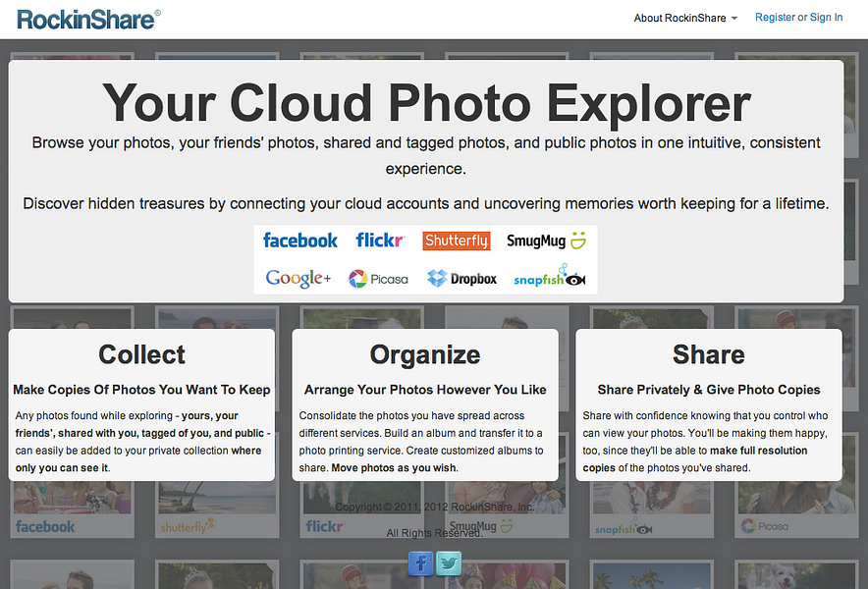Viewport: 868px width, 589px height.
Task: Click the Twitter bird icon in footer
Action: [x=449, y=563]
